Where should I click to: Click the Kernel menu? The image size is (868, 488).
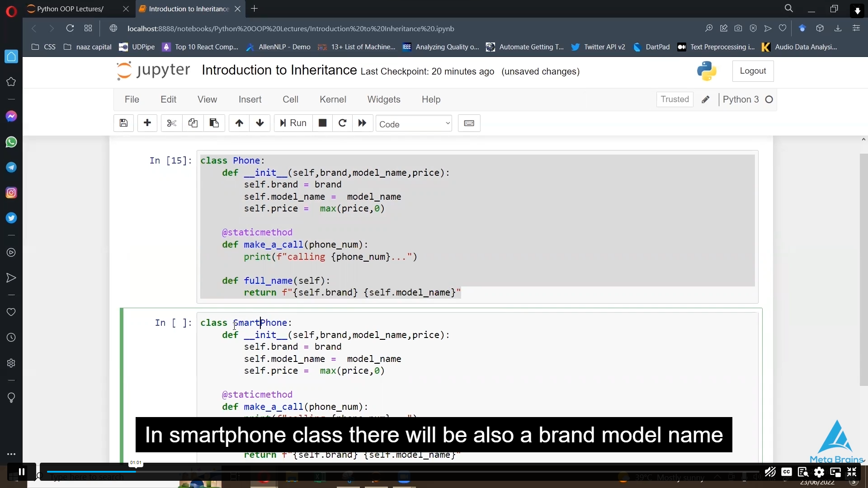333,99
